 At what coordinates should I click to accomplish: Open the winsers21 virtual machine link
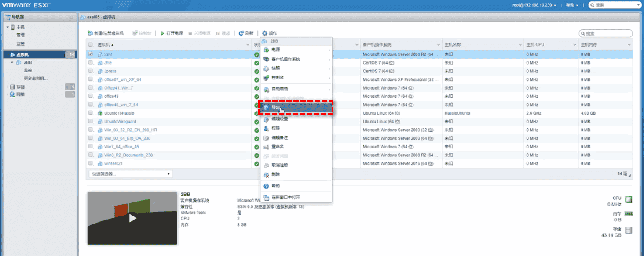click(113, 163)
